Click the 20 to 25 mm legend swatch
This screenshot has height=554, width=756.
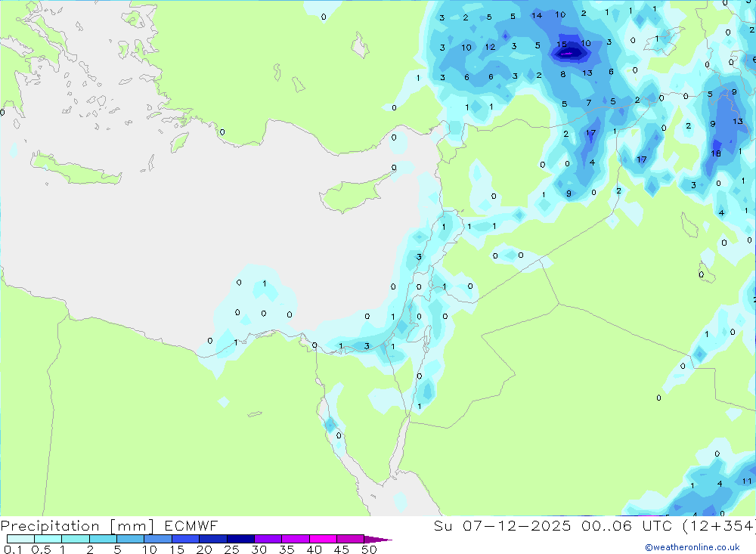point(213,539)
